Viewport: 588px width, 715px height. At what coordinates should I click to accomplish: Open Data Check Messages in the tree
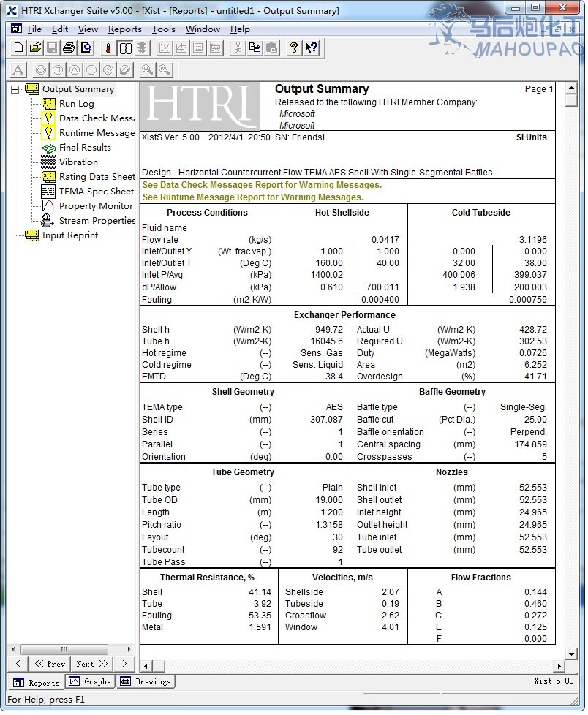pyautogui.click(x=97, y=118)
